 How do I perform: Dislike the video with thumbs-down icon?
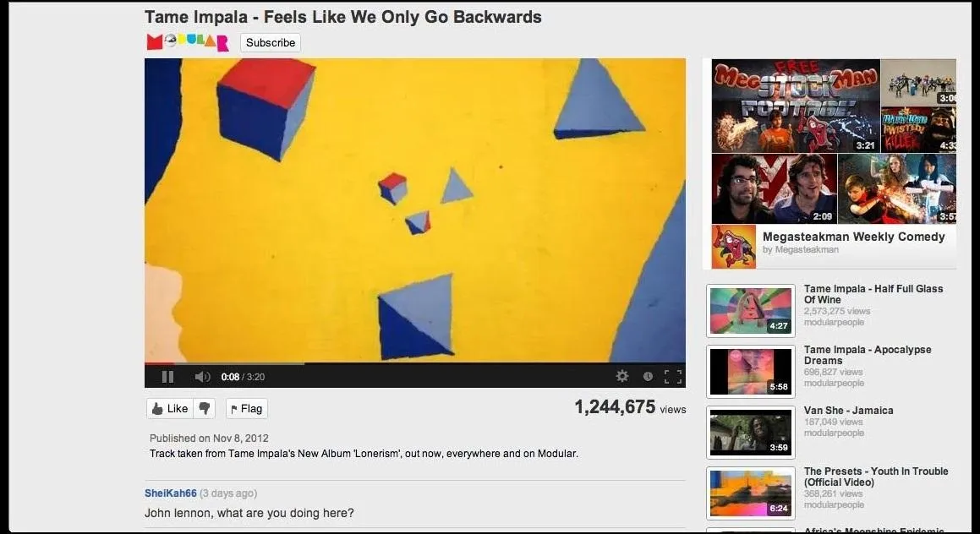pyautogui.click(x=205, y=408)
